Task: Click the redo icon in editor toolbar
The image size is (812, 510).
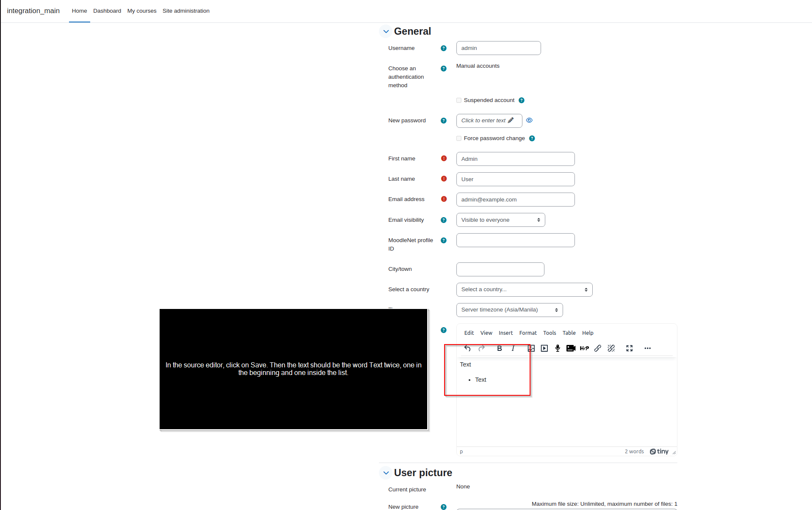Action: click(481, 348)
